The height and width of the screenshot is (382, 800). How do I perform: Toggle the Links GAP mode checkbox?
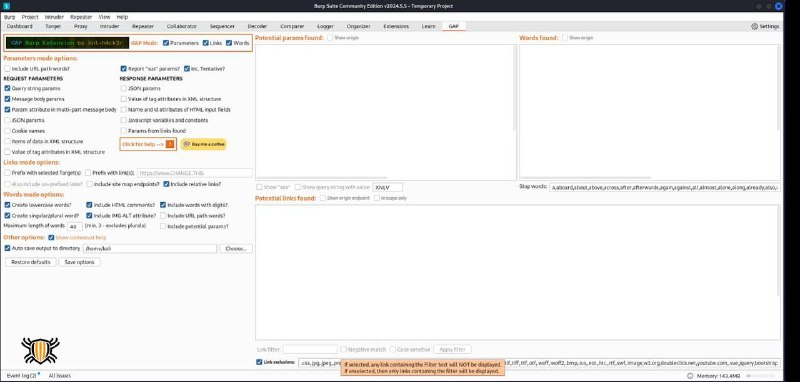(x=206, y=43)
